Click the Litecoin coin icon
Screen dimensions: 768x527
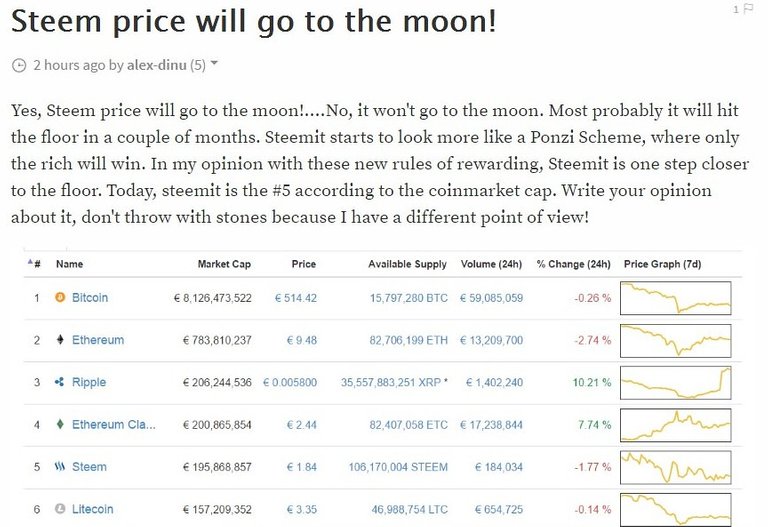[x=60, y=509]
